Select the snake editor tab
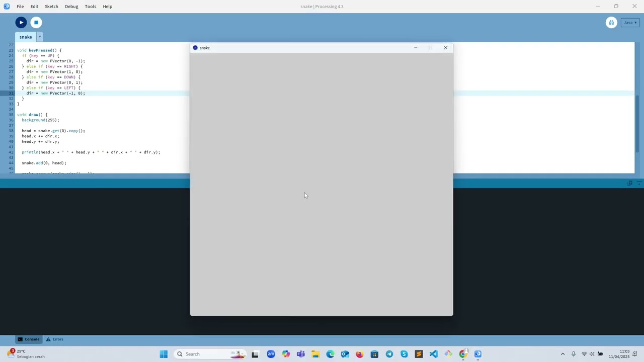Viewport: 644px width, 362px height. (26, 37)
